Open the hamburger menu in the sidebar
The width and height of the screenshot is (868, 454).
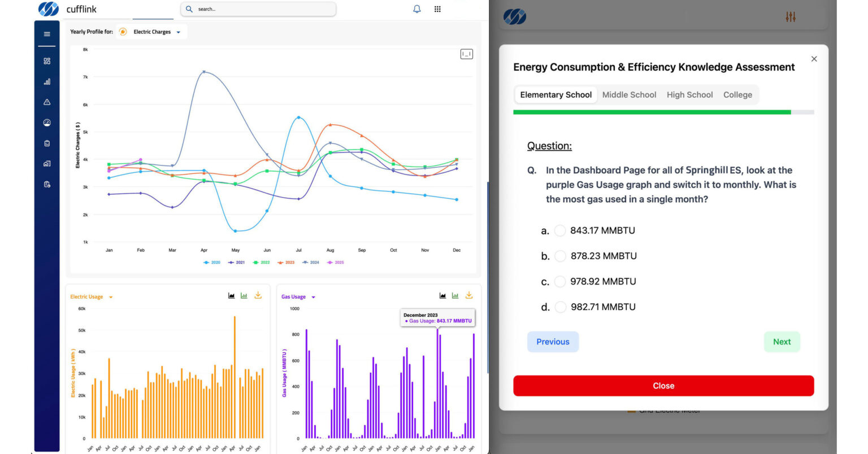tap(47, 34)
